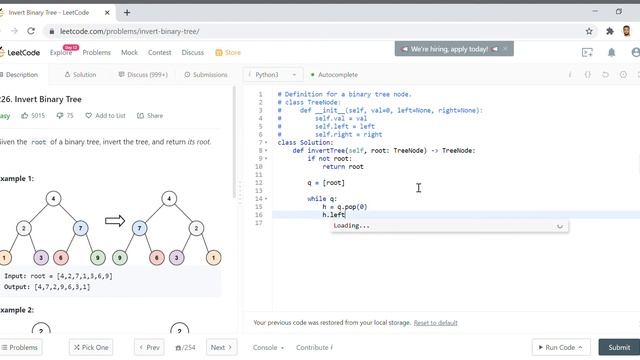Run Code button
The image size is (640, 360).
(561, 347)
